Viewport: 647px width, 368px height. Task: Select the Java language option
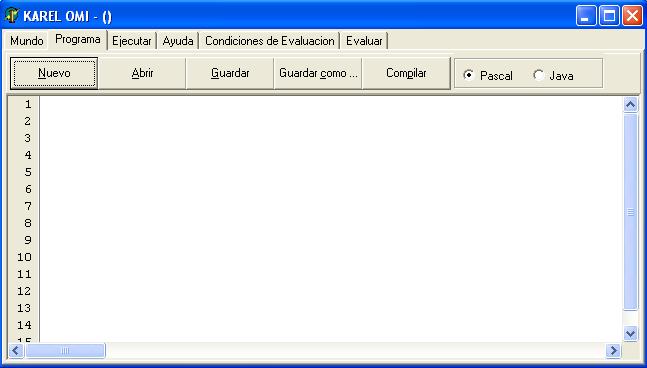553,75
